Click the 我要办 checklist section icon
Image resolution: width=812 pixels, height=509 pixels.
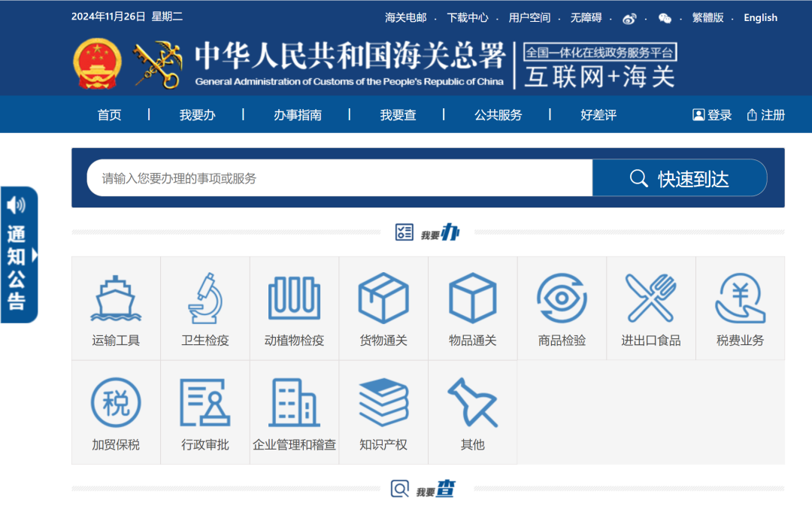[x=404, y=232]
